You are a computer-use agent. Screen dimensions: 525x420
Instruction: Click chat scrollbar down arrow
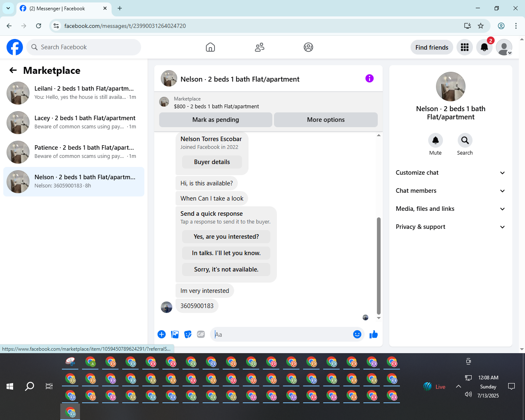pyautogui.click(x=379, y=318)
